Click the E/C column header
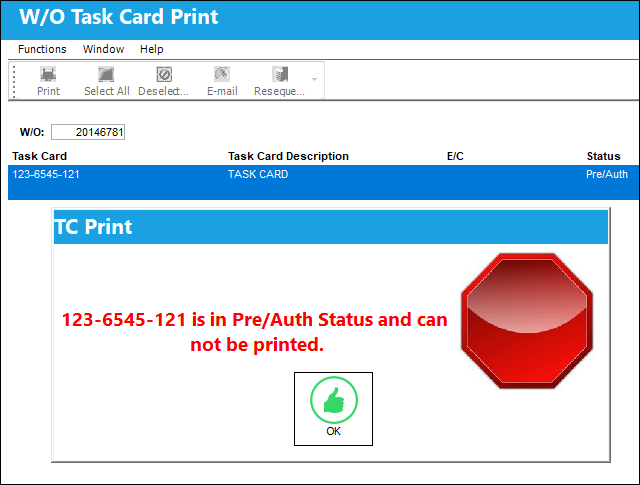The width and height of the screenshot is (640, 485). (455, 156)
